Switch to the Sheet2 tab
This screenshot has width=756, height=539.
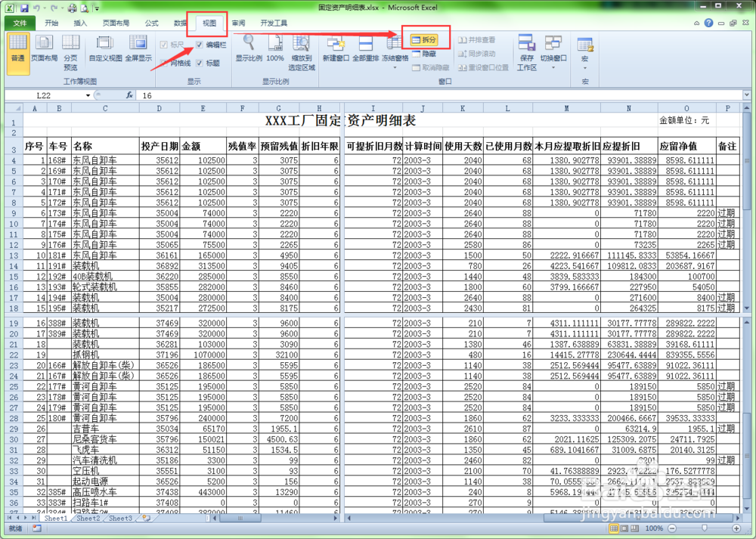coord(88,519)
